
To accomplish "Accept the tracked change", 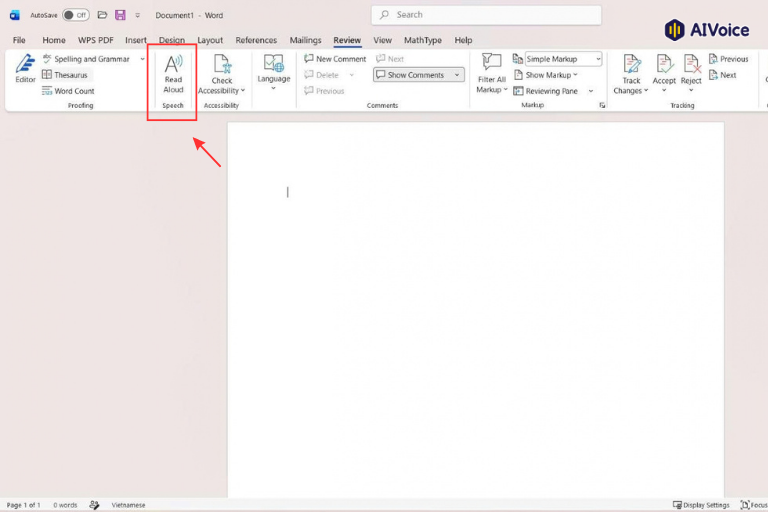I will (x=664, y=69).
